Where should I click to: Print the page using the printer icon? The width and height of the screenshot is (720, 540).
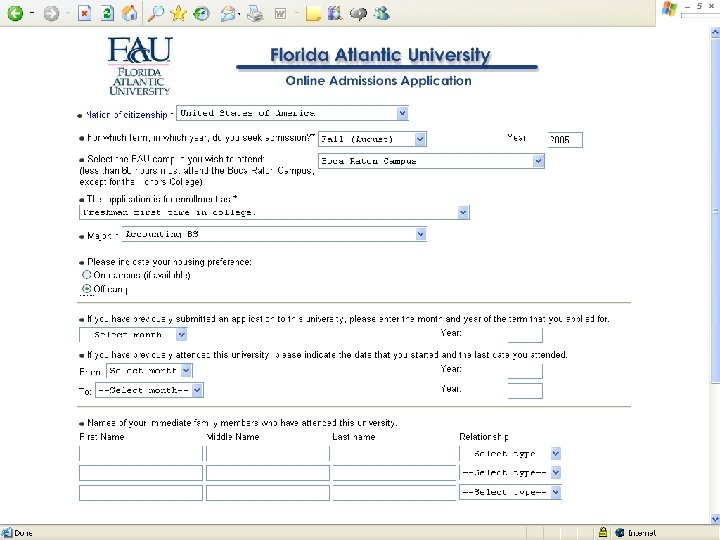click(255, 14)
